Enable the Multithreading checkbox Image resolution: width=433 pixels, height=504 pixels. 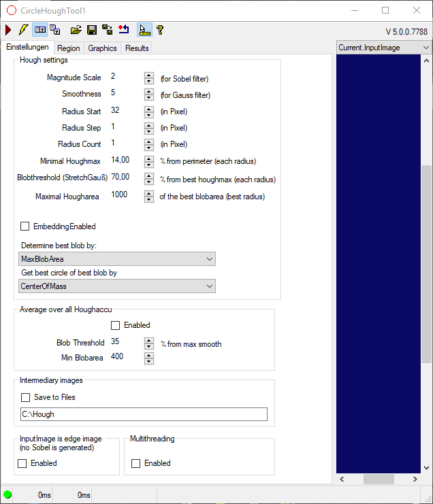coord(135,463)
